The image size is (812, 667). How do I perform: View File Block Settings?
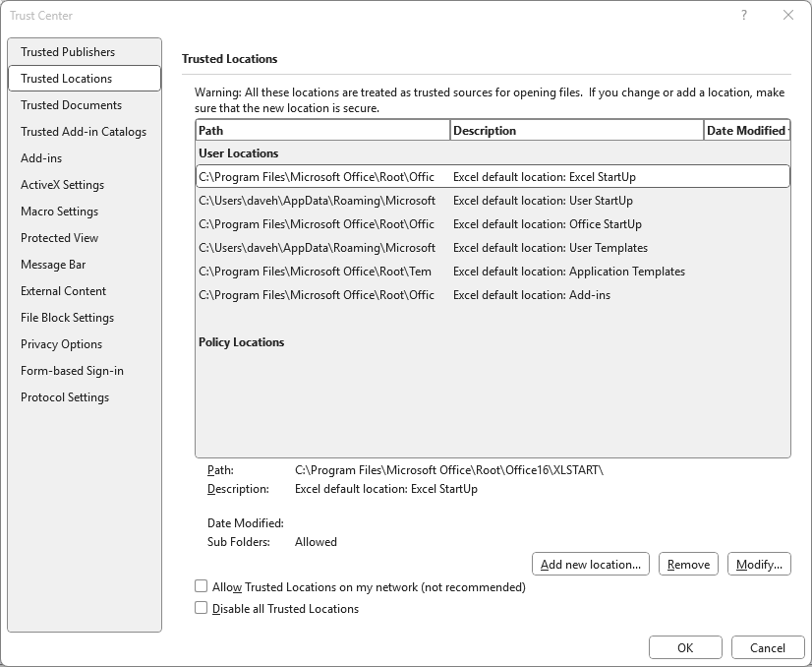click(x=66, y=318)
